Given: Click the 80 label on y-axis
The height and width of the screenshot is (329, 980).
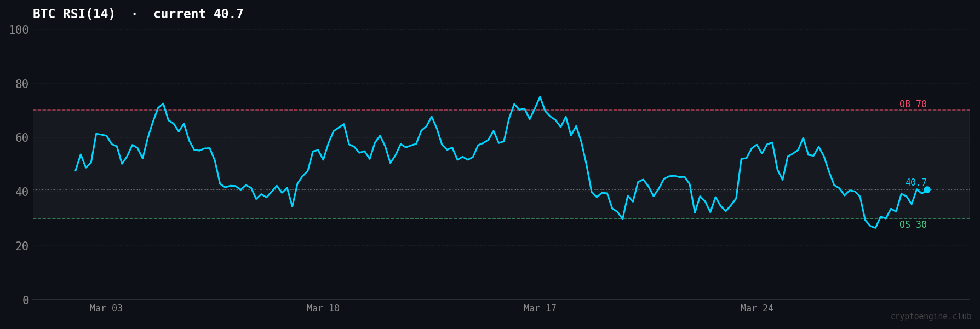Looking at the screenshot, I should tap(22, 84).
